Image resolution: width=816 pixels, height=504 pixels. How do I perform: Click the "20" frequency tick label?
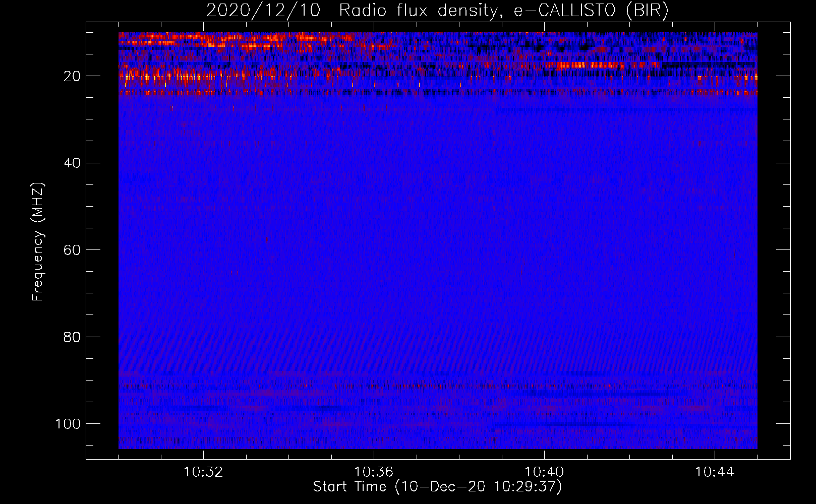(73, 76)
